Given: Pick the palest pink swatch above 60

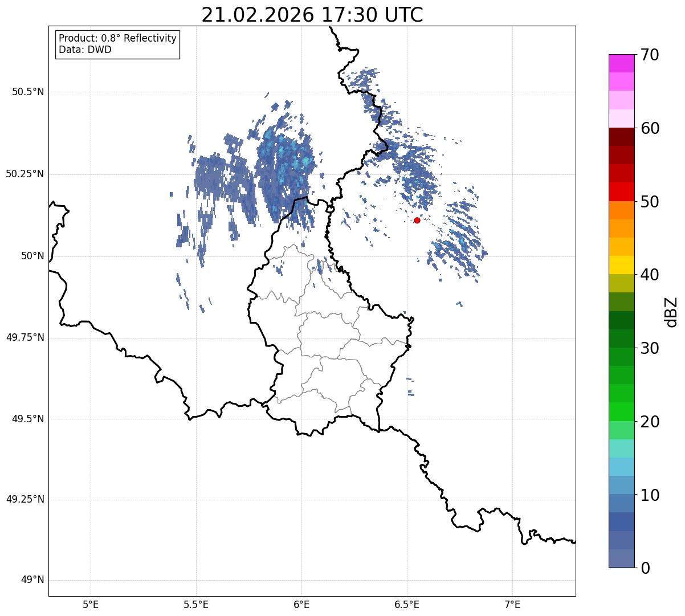Looking at the screenshot, I should click(x=621, y=119).
